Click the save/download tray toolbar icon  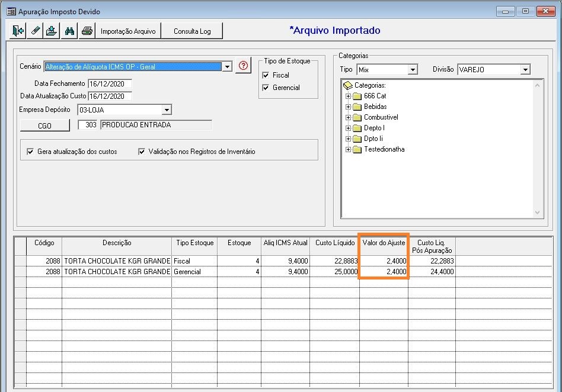click(x=52, y=31)
